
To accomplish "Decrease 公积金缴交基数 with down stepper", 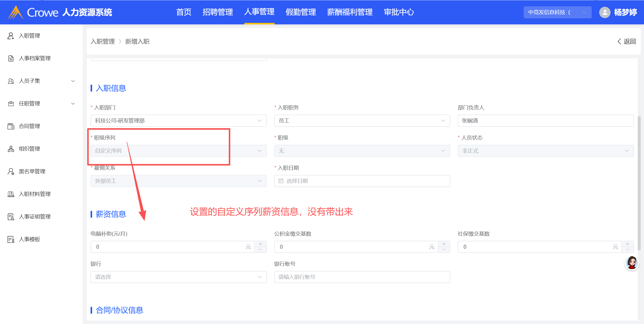I will click(x=444, y=250).
